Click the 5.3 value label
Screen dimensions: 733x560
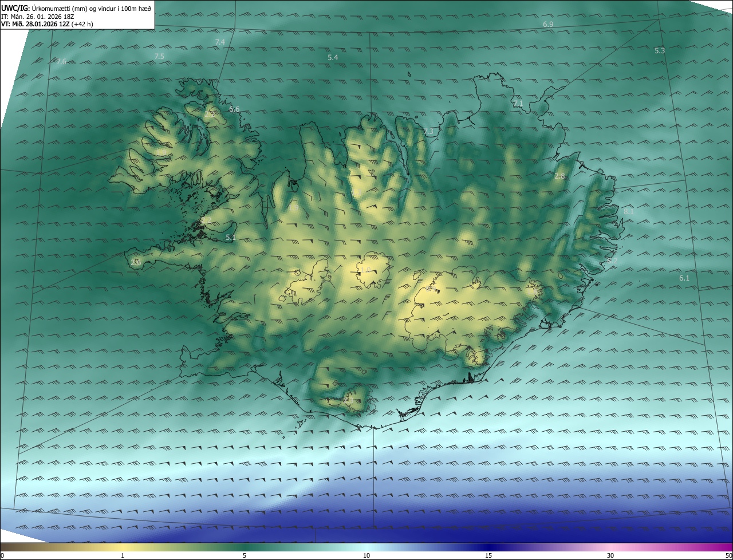pyautogui.click(x=660, y=51)
